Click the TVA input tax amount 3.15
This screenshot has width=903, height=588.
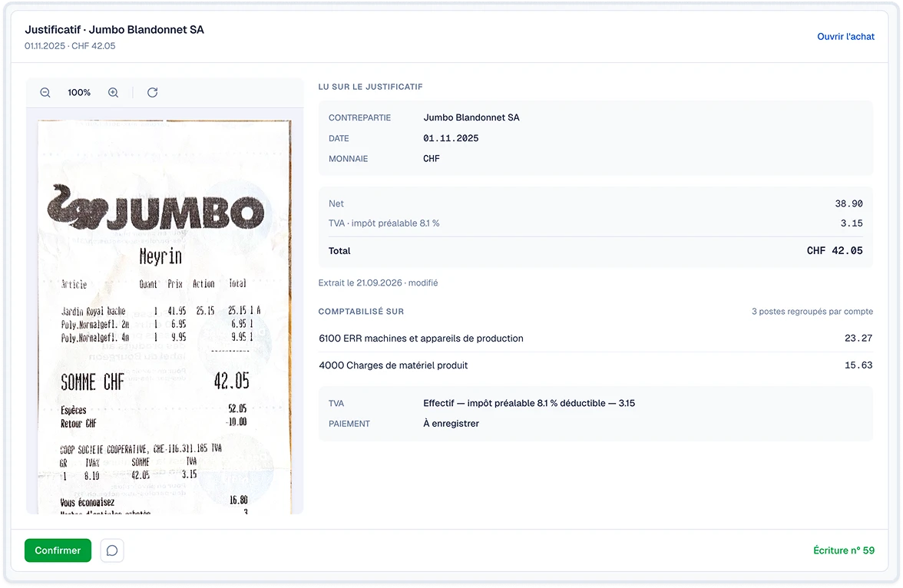pyautogui.click(x=851, y=223)
